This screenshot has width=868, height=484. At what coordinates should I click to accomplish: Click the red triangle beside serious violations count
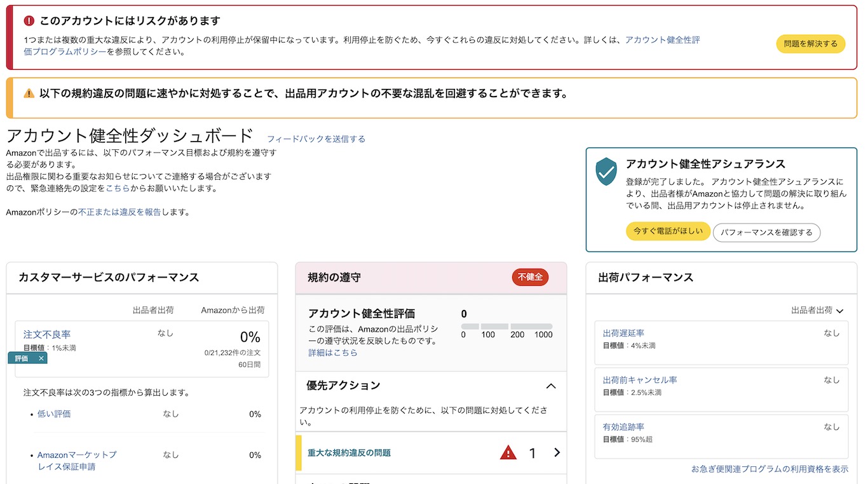508,453
